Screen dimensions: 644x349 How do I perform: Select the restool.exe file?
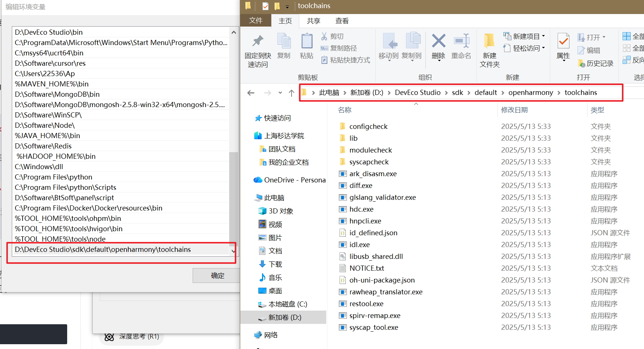[366, 304]
